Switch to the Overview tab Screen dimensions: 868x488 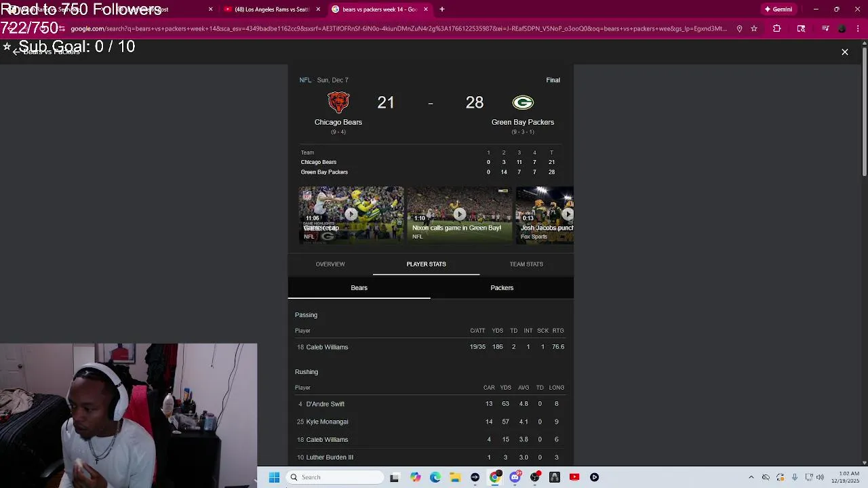330,264
